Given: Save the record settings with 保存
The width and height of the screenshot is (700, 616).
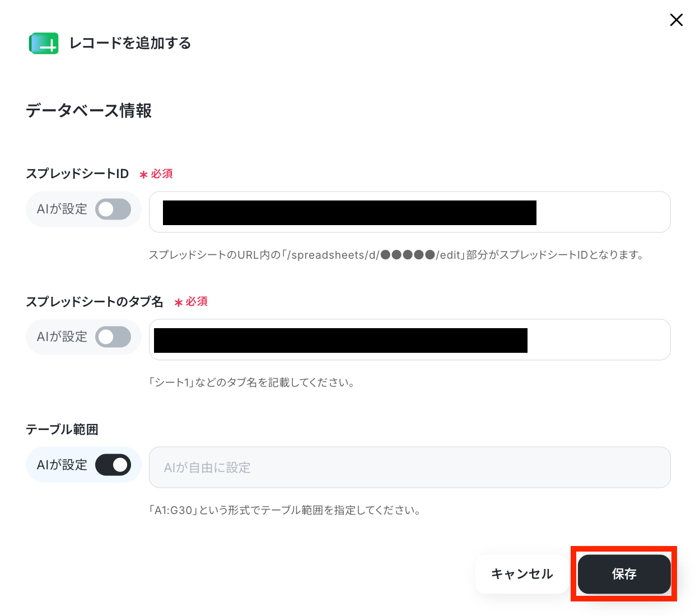Looking at the screenshot, I should point(624,574).
